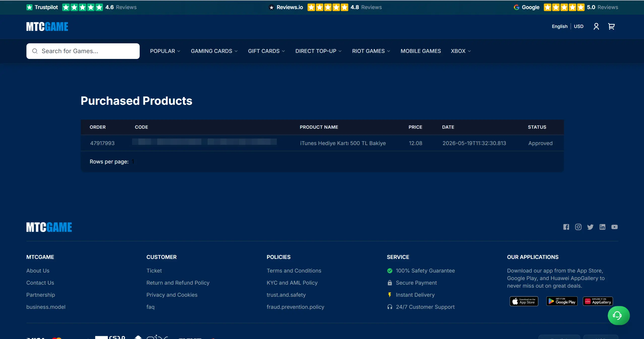Click iTunes Hediye Kartı 500 TL Bakiye
Screen dimensions: 644x339
click(343, 143)
